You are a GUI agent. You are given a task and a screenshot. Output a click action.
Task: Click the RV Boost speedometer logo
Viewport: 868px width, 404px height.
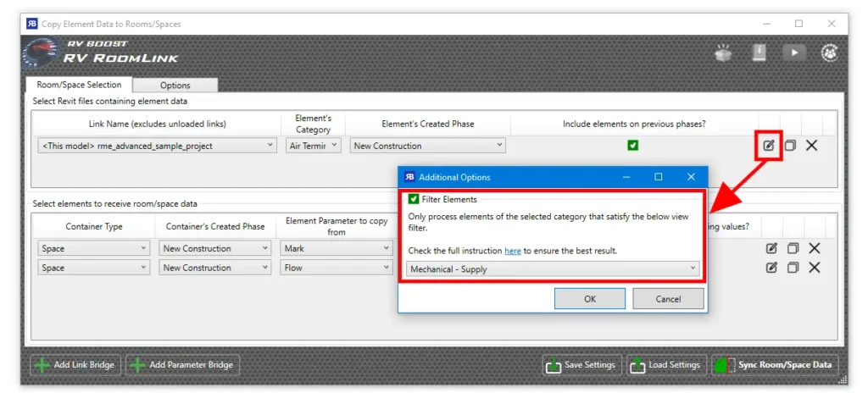click(x=41, y=54)
